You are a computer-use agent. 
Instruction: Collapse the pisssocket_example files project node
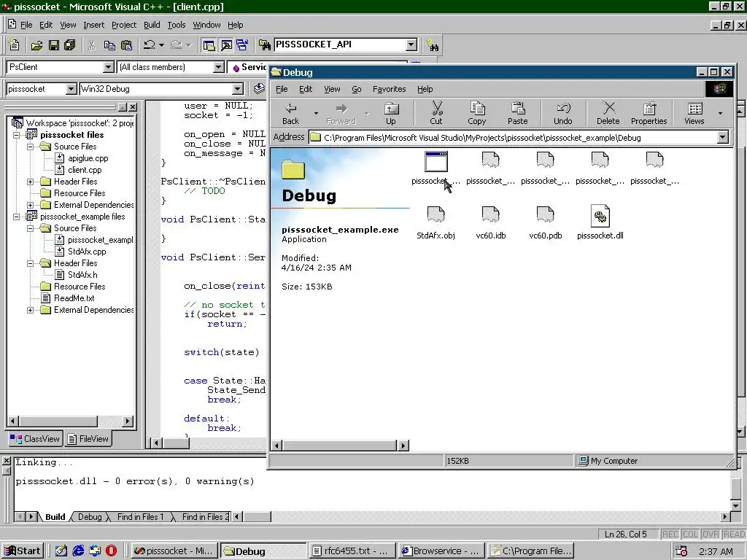tap(16, 217)
